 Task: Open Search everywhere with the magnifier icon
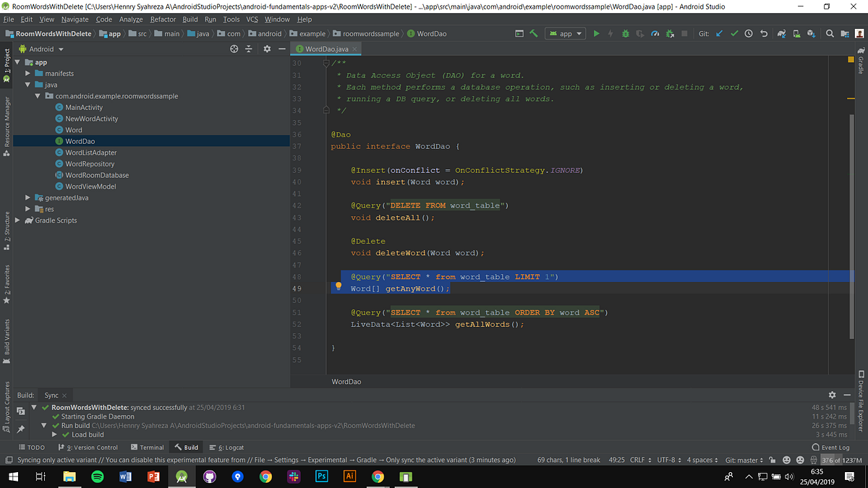coord(829,33)
